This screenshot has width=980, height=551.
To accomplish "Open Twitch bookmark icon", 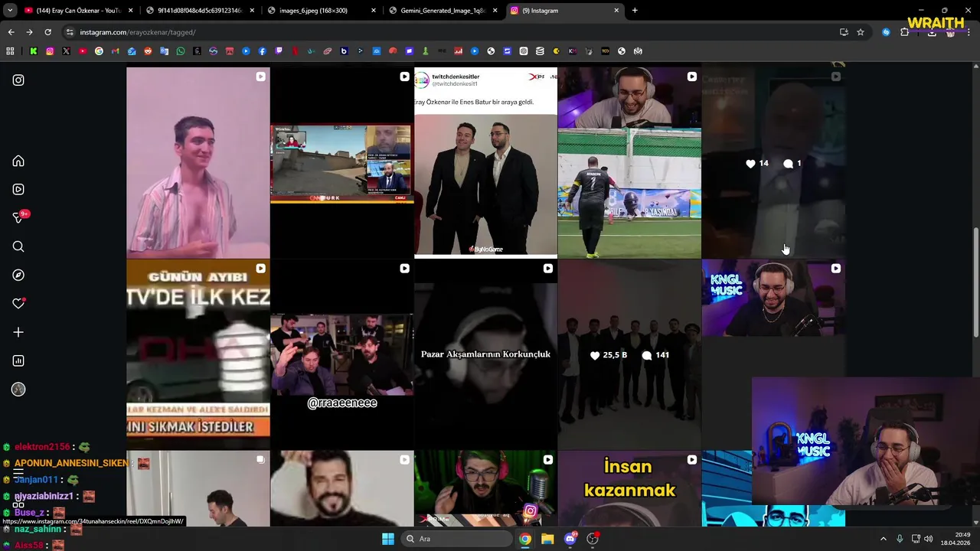I will pyautogui.click(x=279, y=51).
